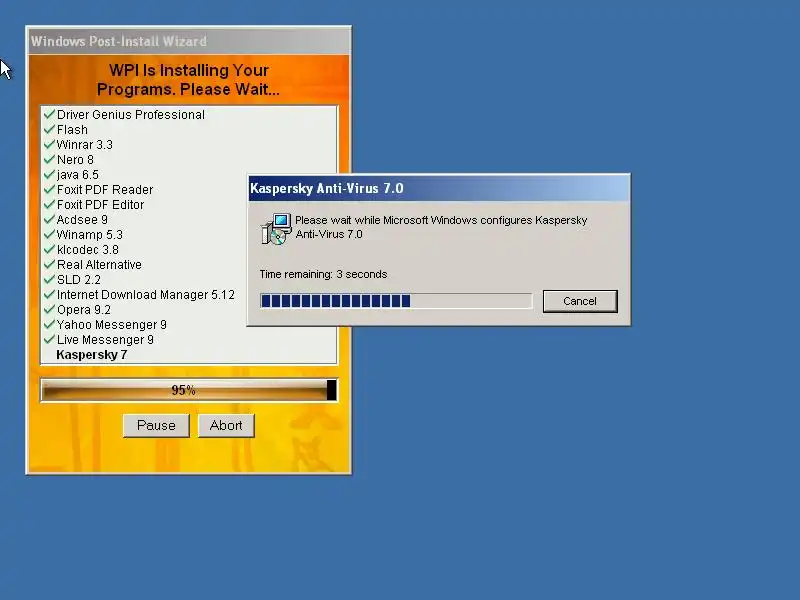This screenshot has height=600, width=800.
Task: Click the Kaspersky installer setup icon
Action: tap(276, 229)
